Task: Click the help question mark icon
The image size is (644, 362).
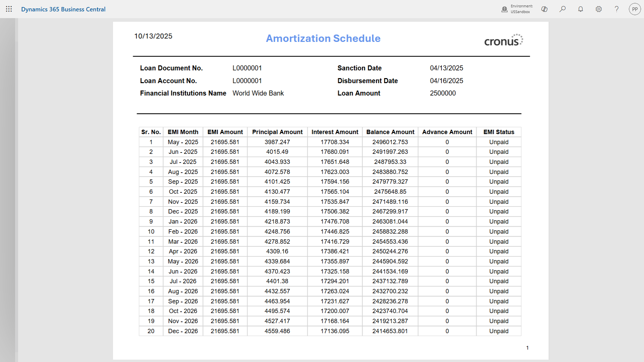Action: pos(616,9)
